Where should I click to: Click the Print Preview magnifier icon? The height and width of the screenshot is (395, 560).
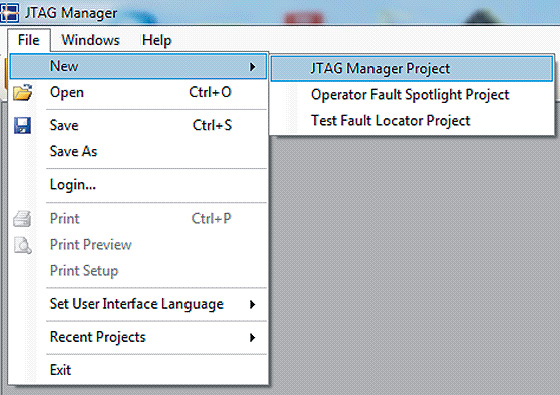click(x=22, y=245)
